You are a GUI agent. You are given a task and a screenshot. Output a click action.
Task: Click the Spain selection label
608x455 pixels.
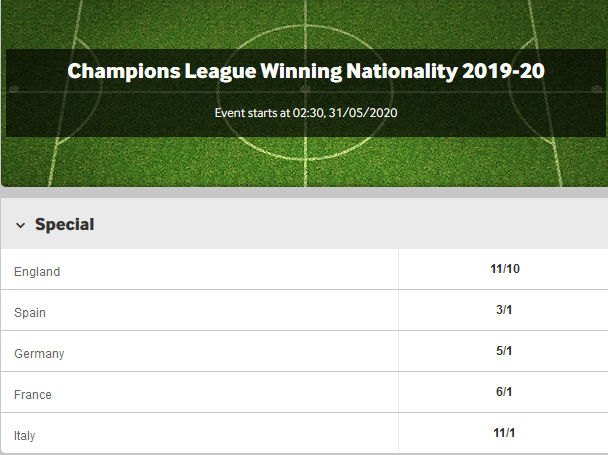click(30, 313)
